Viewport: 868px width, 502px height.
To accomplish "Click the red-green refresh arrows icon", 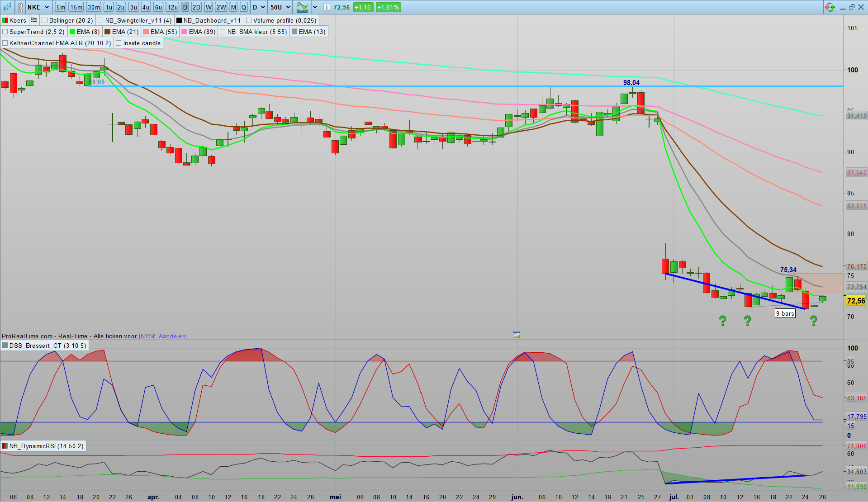I will 830,7.
